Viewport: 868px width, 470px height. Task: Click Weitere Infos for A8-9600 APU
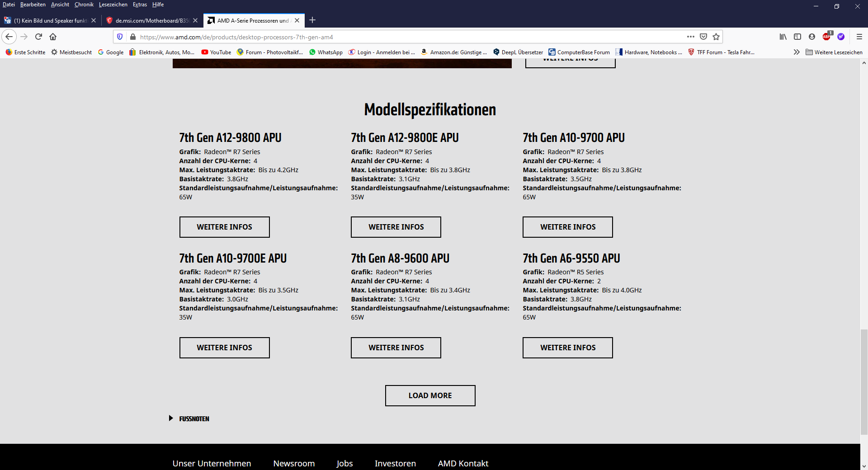click(396, 348)
